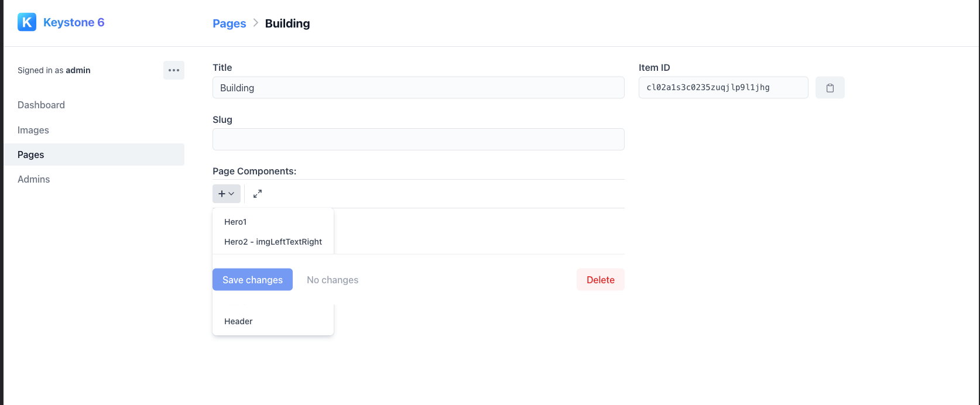Click the plus icon to add a page component
Screen dimensions: 980x405
tap(221, 193)
